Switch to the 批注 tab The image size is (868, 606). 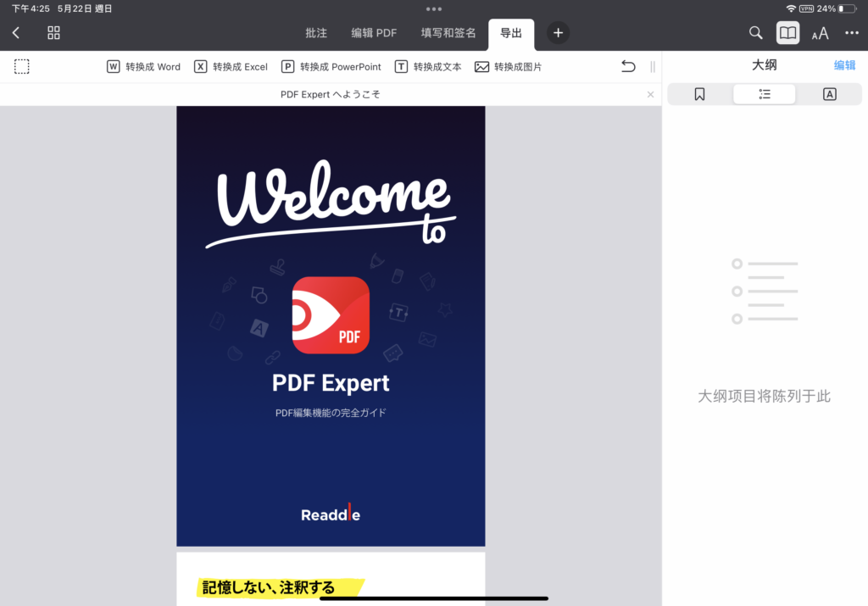click(316, 33)
